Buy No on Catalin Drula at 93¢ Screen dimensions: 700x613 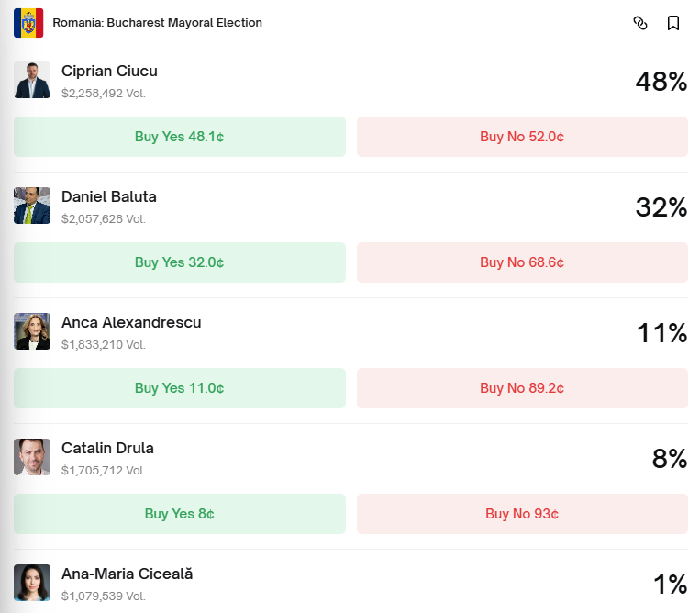click(522, 514)
